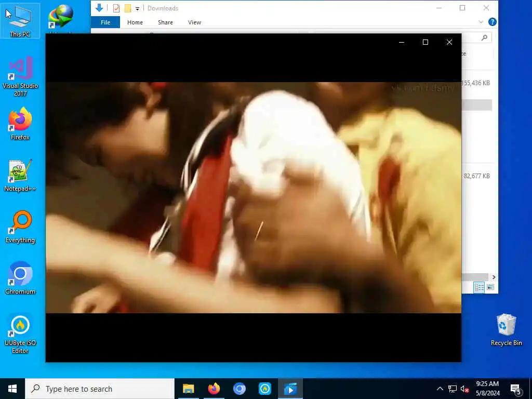Open Customize Quick Access Toolbar dropdown
This screenshot has width=532, height=399.
(x=137, y=8)
